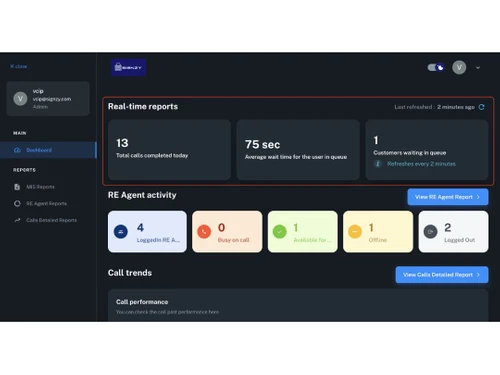
Task: Click the Real-time reports heading
Action: pyautogui.click(x=143, y=107)
